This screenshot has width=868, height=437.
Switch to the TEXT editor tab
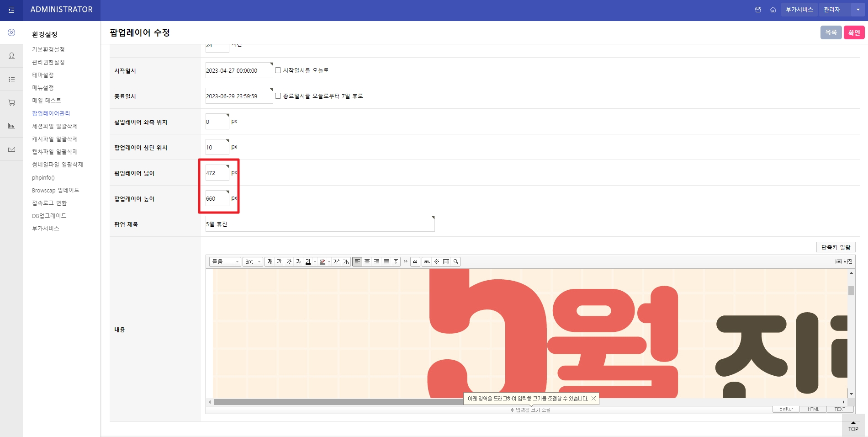840,409
